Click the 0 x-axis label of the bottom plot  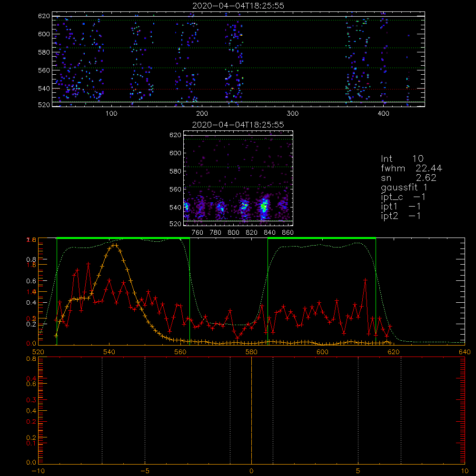pos(251,471)
